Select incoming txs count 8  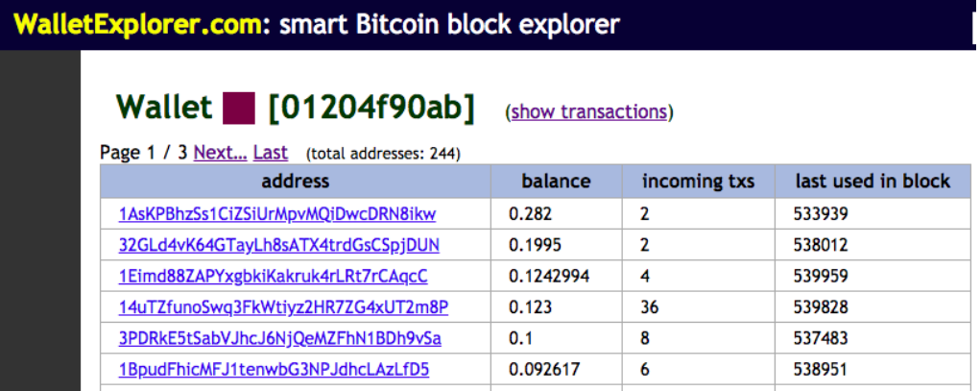click(645, 338)
